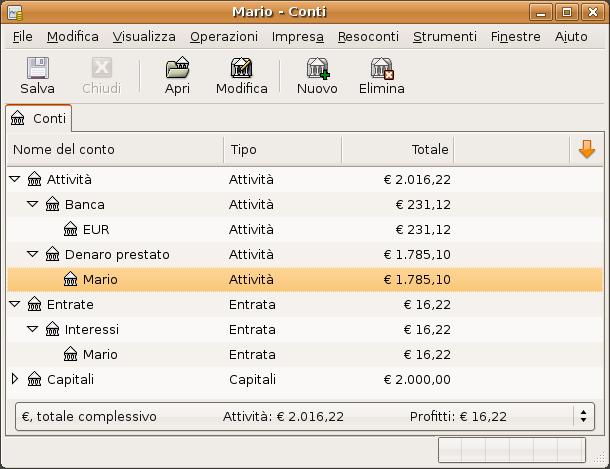This screenshot has width=610, height=469.
Task: Click the Salva floppy disk icon
Action: point(37,69)
